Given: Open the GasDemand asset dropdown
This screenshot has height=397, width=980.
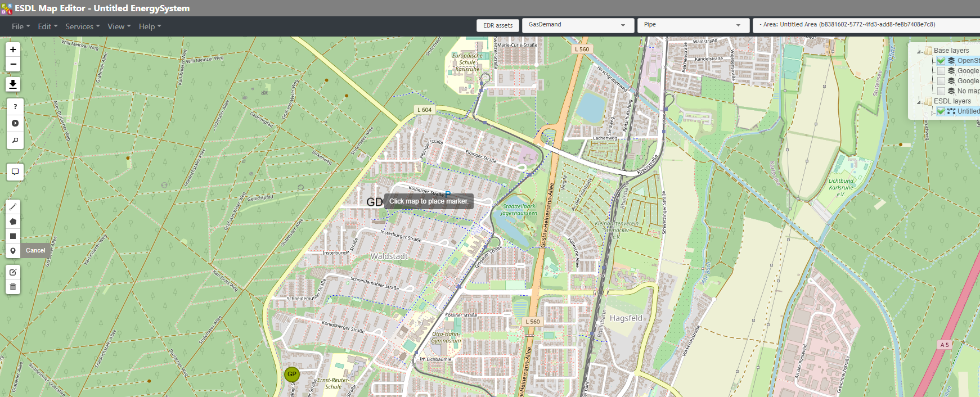Looking at the screenshot, I should pos(577,25).
